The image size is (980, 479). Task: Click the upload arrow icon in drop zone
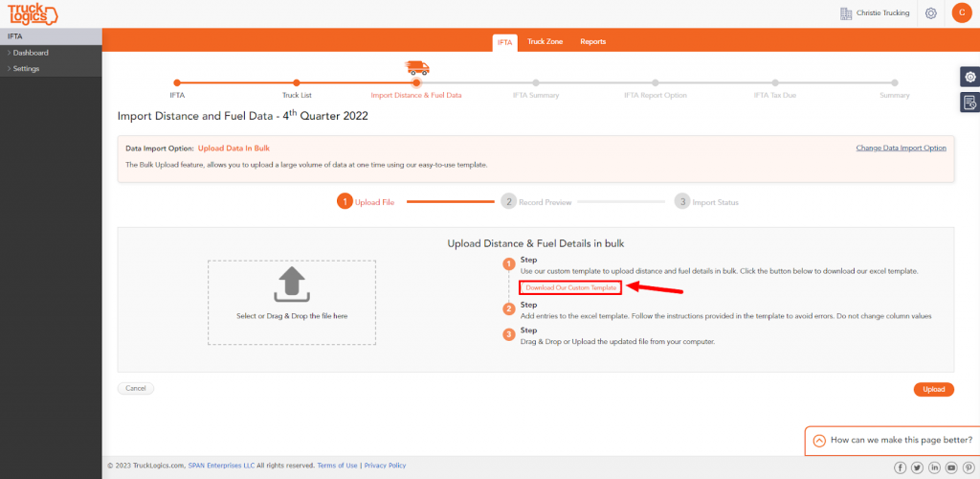point(292,285)
